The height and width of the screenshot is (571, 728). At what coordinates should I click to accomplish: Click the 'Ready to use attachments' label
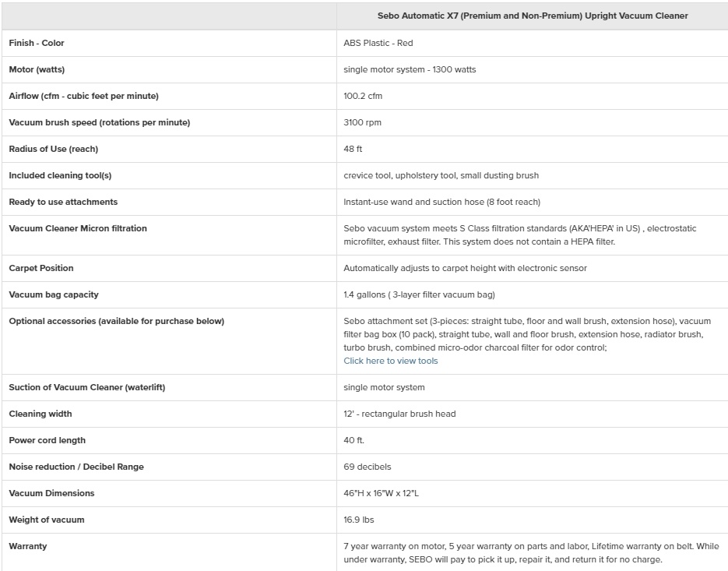(x=63, y=202)
